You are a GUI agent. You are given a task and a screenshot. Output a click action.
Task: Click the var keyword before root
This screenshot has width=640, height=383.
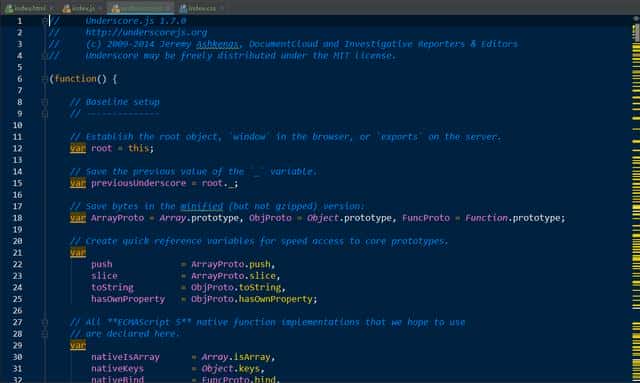(x=78, y=148)
